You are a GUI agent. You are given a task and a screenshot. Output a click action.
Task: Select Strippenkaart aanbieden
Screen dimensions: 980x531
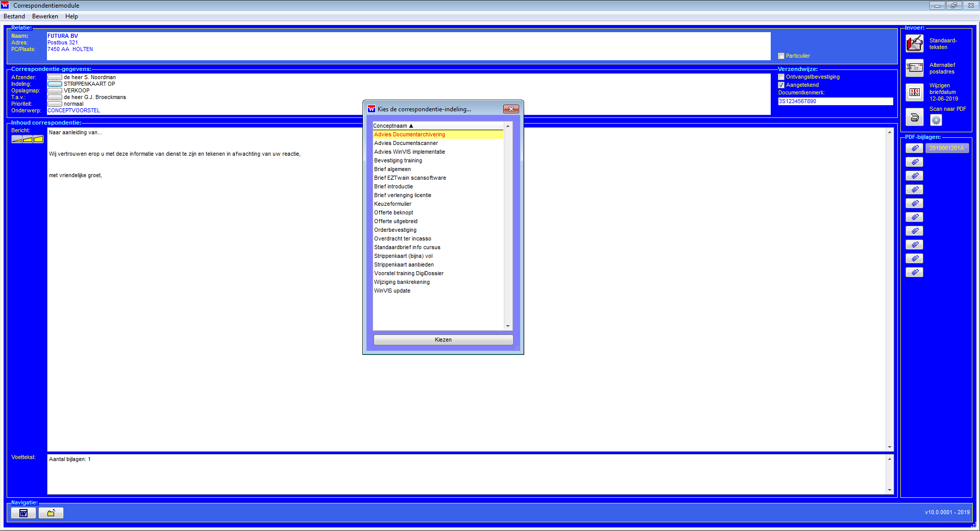[x=438, y=265]
